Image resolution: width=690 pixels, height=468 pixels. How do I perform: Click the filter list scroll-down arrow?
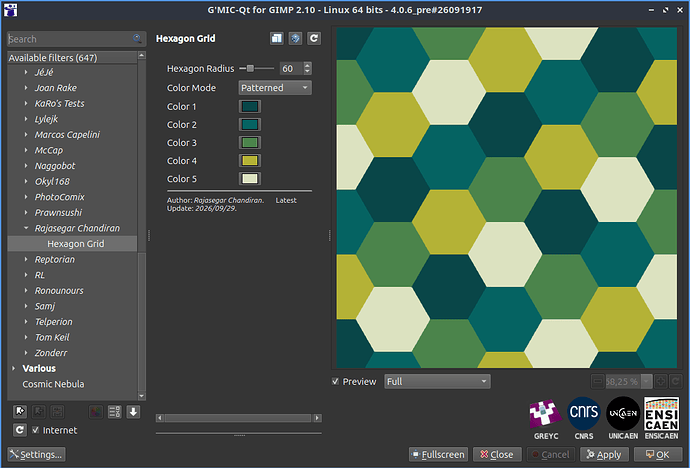(x=142, y=396)
